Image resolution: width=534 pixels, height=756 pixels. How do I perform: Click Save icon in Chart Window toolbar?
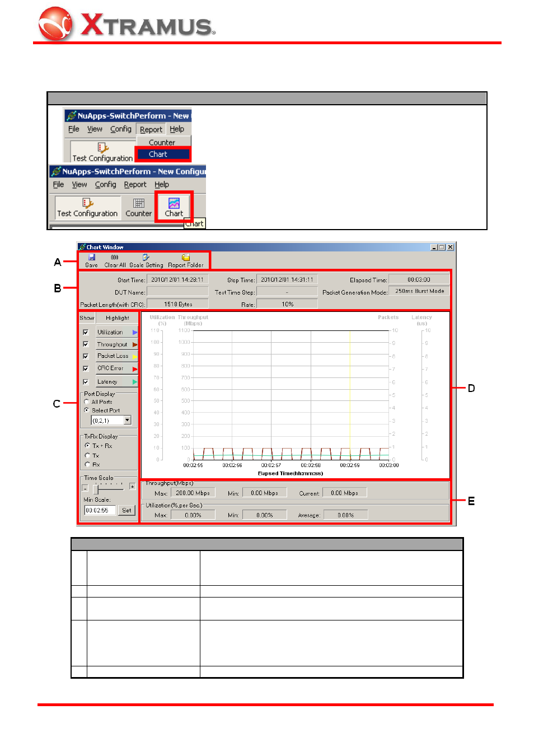pyautogui.click(x=91, y=260)
